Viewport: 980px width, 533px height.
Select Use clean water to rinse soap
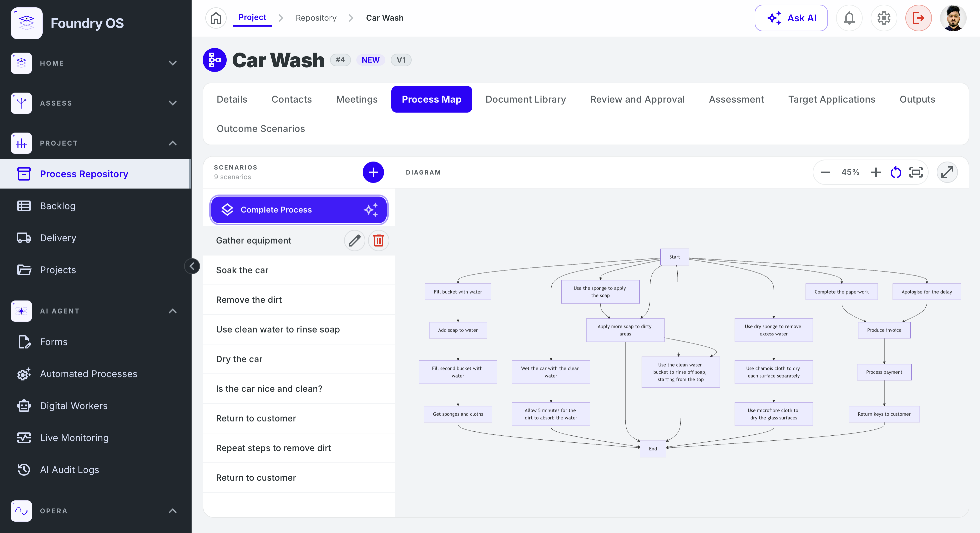click(299, 329)
